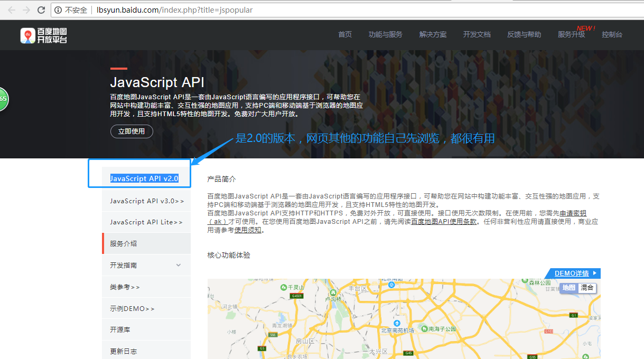Switch the map to 地图 view
The height and width of the screenshot is (359, 644).
[569, 288]
